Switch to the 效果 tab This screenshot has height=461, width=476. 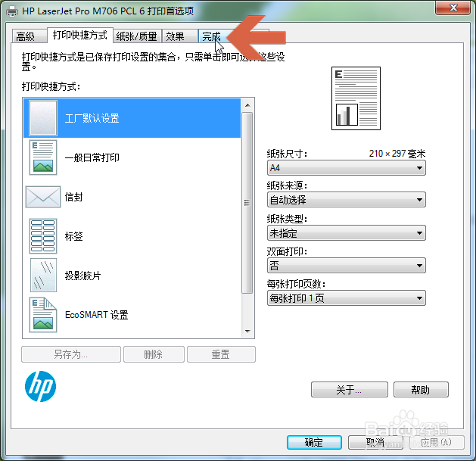179,36
